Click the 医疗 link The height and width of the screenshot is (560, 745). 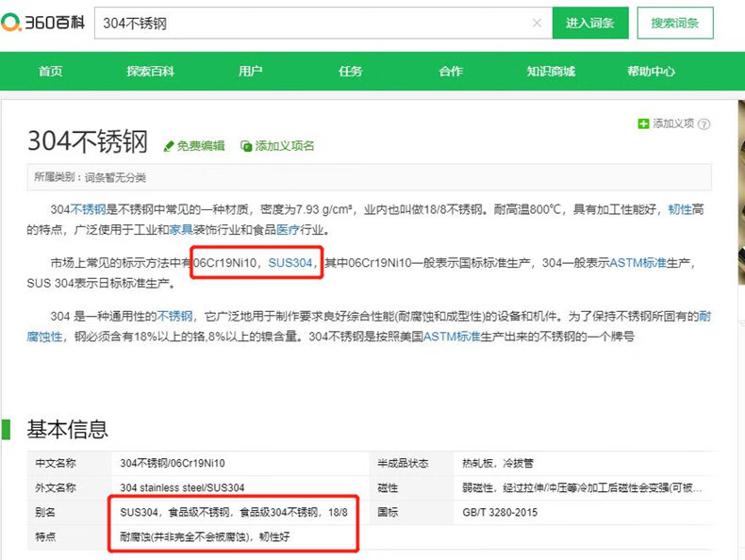(x=288, y=229)
